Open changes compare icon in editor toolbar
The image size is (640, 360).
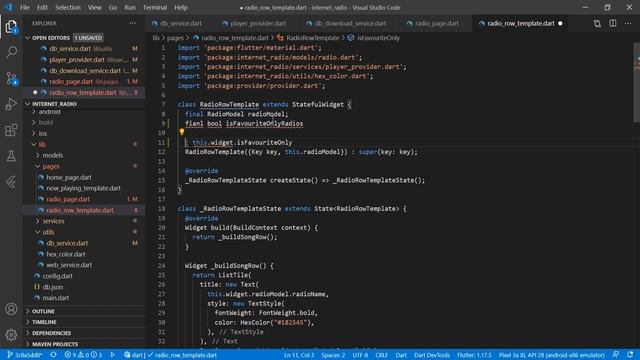click(597, 24)
